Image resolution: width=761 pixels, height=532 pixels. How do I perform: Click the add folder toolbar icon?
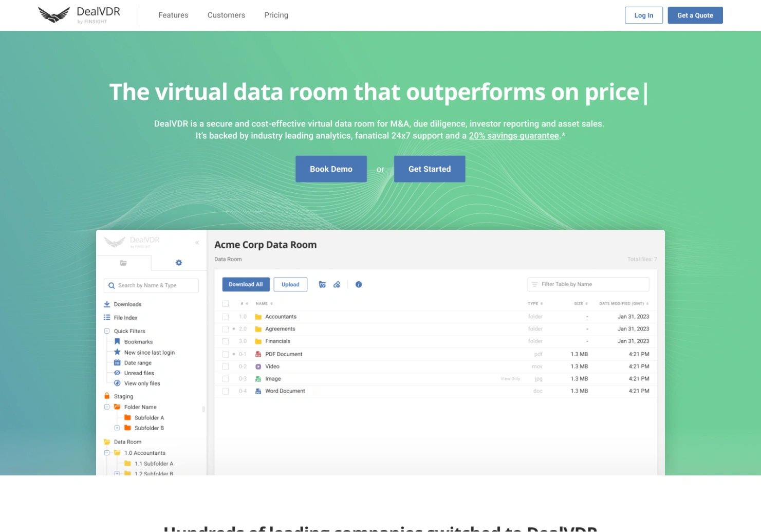[x=322, y=284]
